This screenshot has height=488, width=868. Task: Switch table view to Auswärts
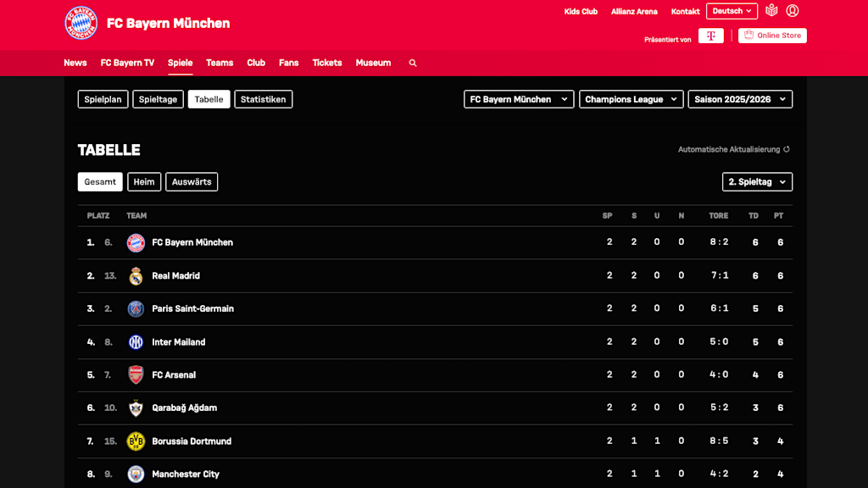click(192, 182)
